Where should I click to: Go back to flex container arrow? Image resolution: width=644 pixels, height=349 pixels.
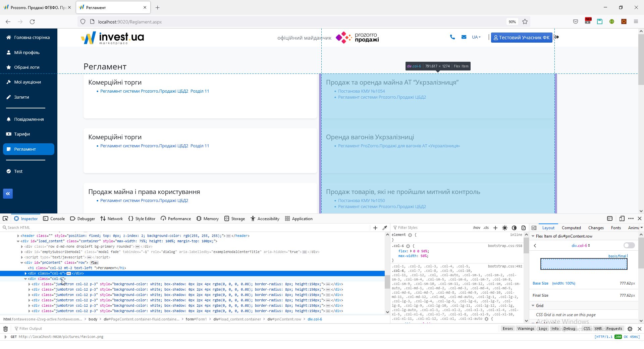(x=535, y=246)
